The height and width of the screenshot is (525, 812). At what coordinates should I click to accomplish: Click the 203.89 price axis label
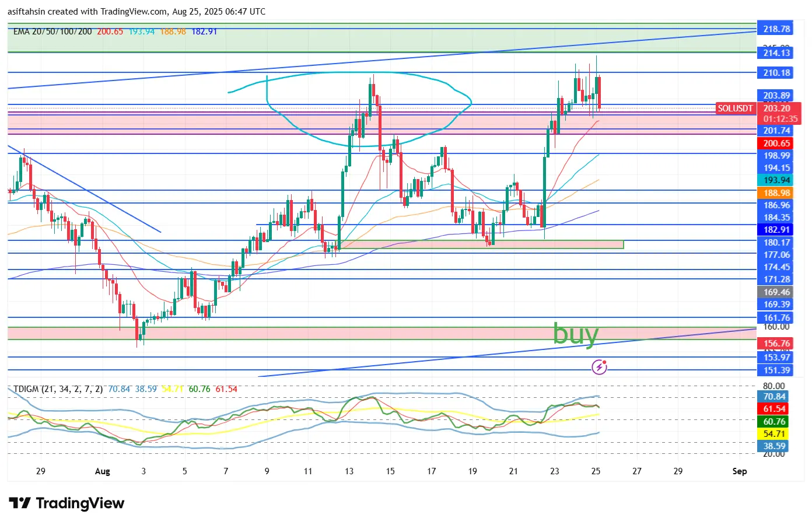pos(776,96)
